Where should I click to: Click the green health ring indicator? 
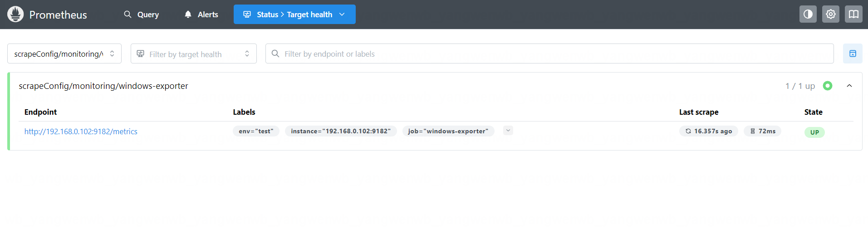(x=827, y=86)
